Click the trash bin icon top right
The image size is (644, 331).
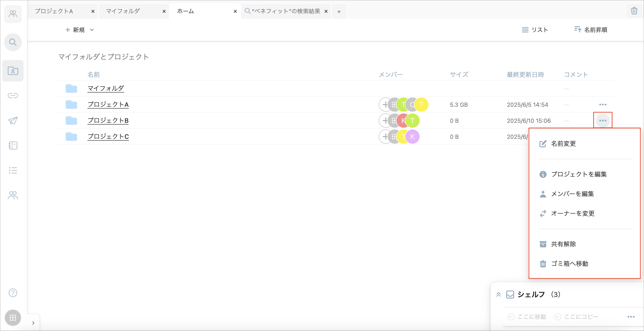point(634,11)
